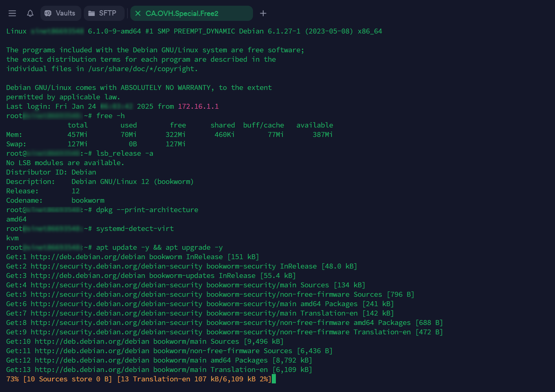Click the Swap total value 127Mi
The width and height of the screenshot is (555, 392).
[78, 144]
